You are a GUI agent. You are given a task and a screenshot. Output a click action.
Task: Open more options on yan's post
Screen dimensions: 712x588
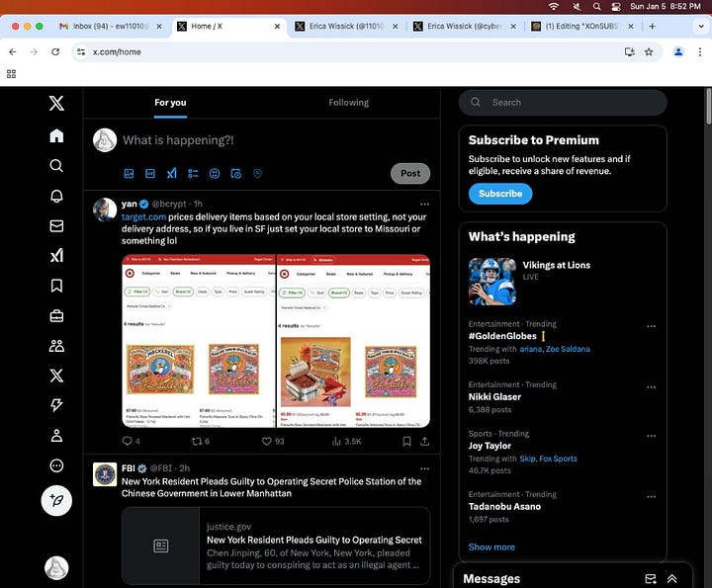point(424,205)
